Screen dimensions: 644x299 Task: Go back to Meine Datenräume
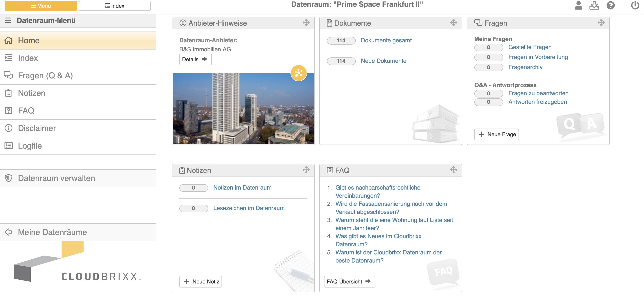click(x=52, y=232)
